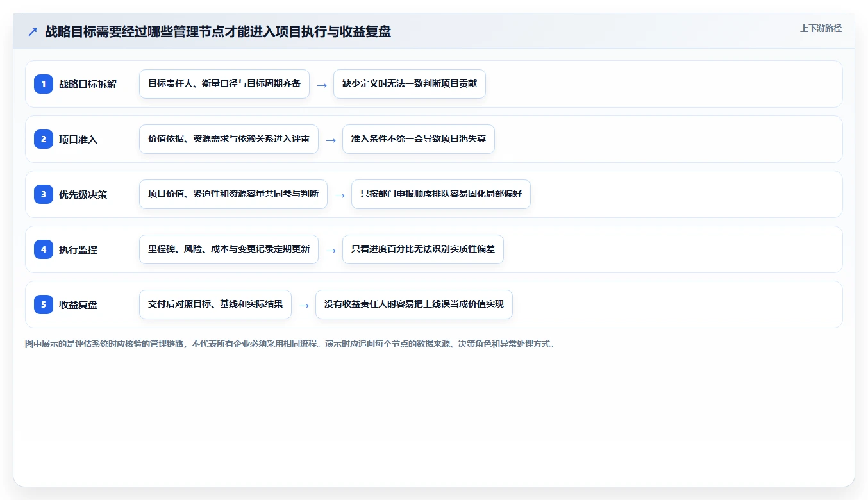Click the 项目准入 step label
This screenshot has width=868, height=500.
tap(78, 139)
